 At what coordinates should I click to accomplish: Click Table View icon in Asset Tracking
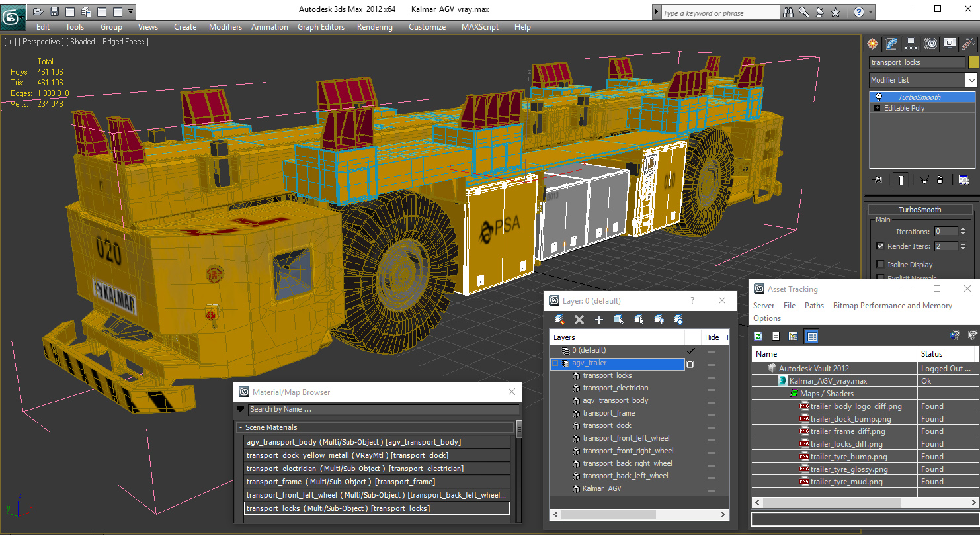point(812,336)
